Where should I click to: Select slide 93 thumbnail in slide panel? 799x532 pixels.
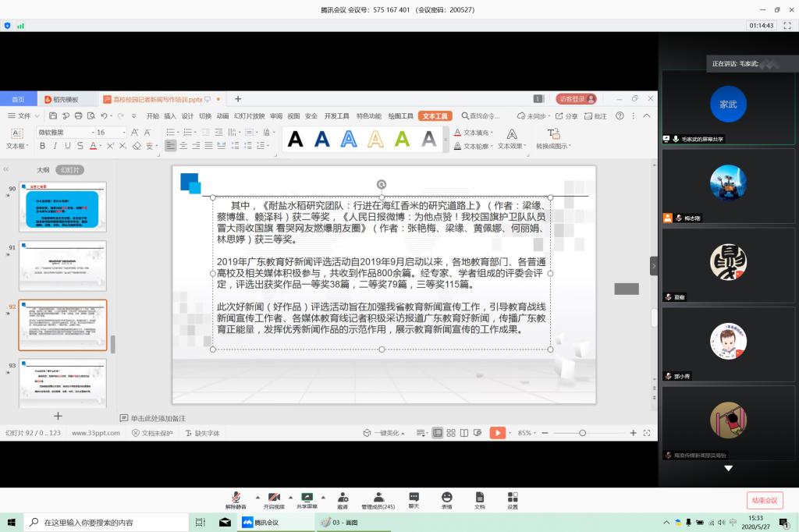[x=62, y=382]
